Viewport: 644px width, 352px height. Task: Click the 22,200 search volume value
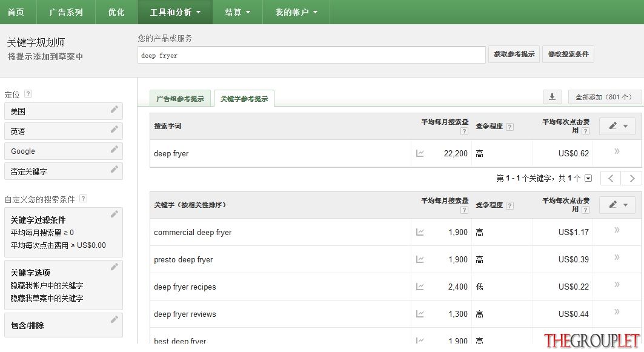coord(456,154)
